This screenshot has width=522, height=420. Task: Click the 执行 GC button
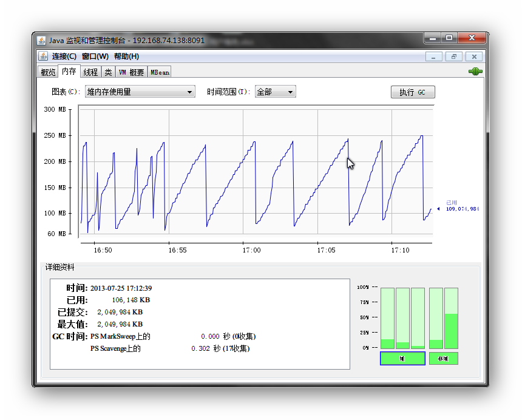(413, 92)
